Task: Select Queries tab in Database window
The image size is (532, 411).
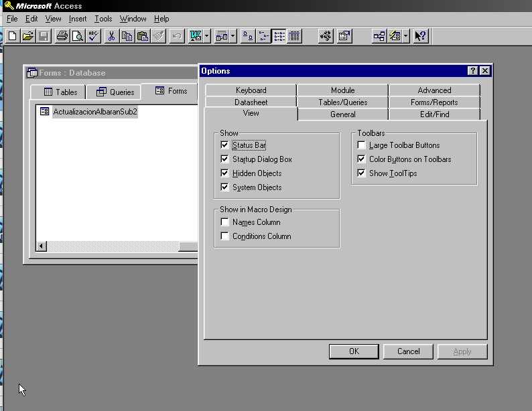Action: tap(113, 92)
